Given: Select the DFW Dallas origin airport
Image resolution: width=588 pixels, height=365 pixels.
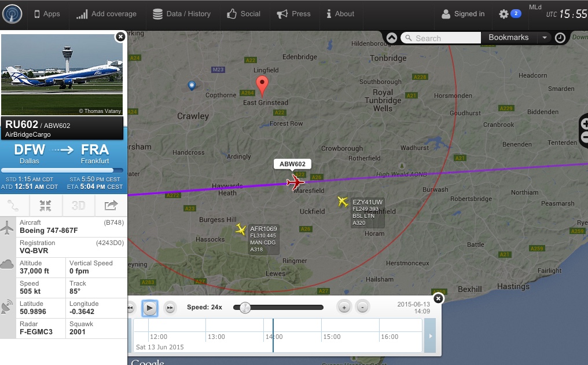Looking at the screenshot, I should click(30, 154).
